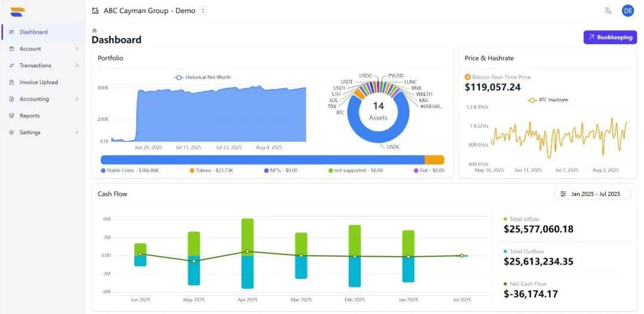Screen dimensions: 644x314
Task: Expand the Settings submenu arrow
Action: click(77, 132)
